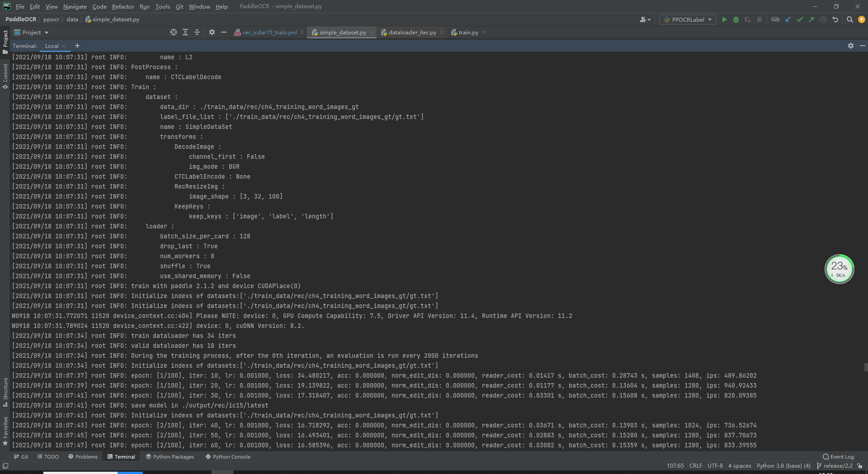Stop the running process
Screen dimensions: 868x474
click(x=760, y=19)
